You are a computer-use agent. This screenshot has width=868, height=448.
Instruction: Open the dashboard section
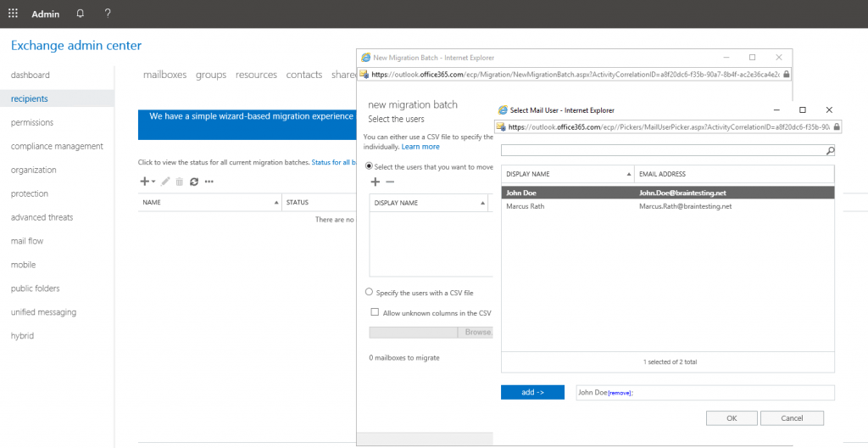coord(30,75)
